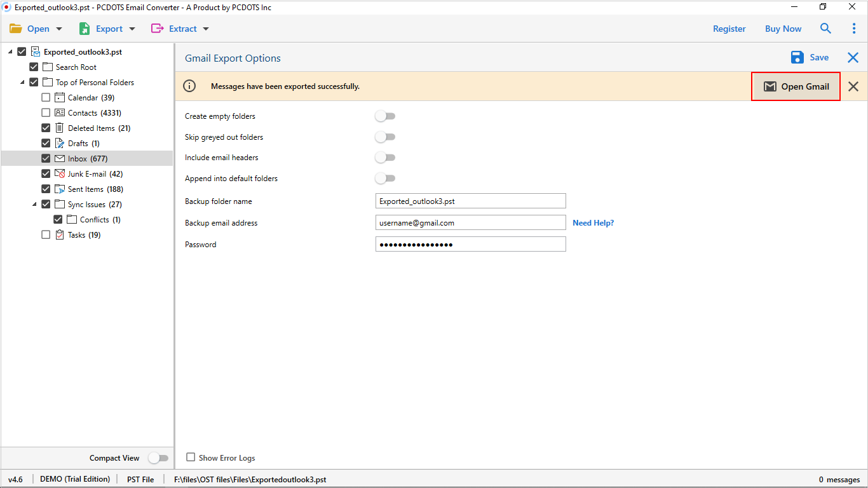Click the Tasks clipboard icon

60,234
